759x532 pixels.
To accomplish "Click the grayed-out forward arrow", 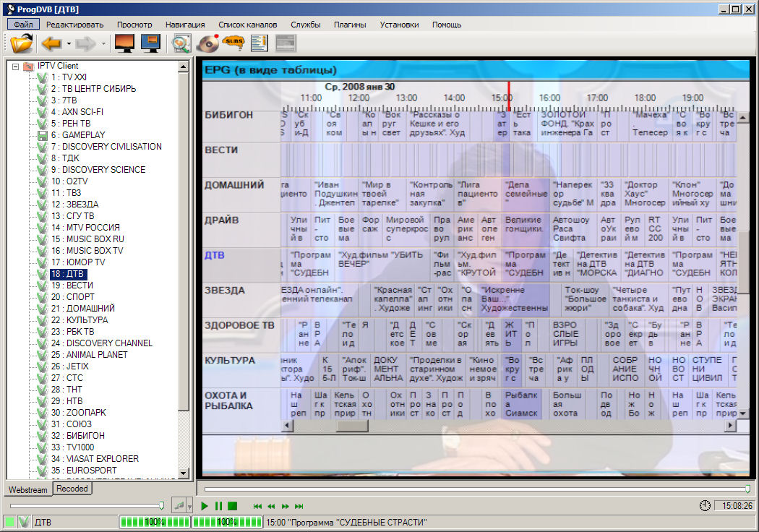I will [x=86, y=43].
